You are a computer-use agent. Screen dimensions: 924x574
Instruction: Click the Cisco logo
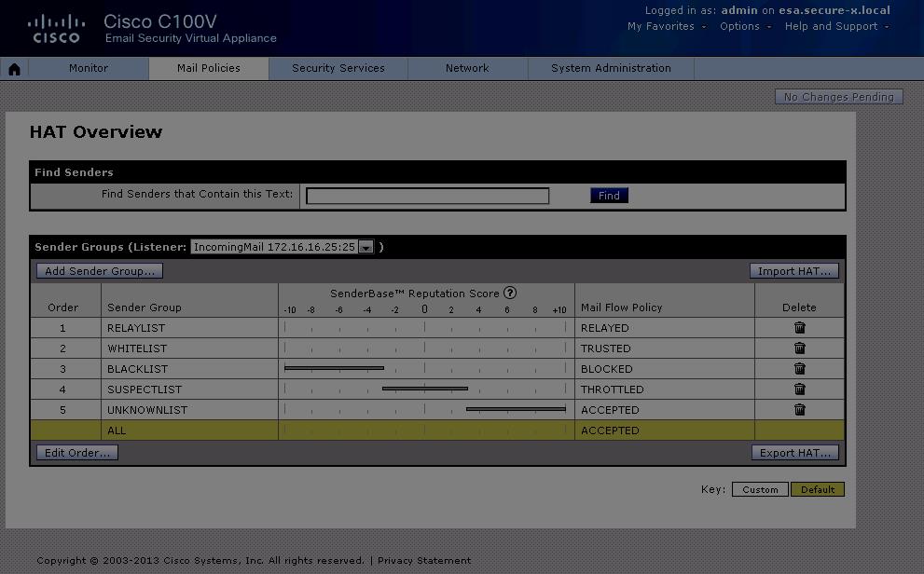56,30
